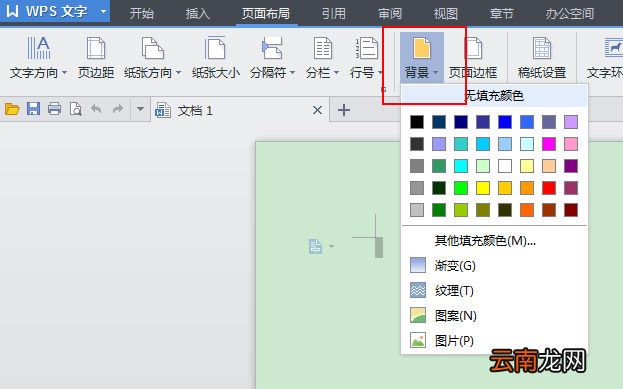Select No Fill Color (无填充颜色)

coord(494,95)
